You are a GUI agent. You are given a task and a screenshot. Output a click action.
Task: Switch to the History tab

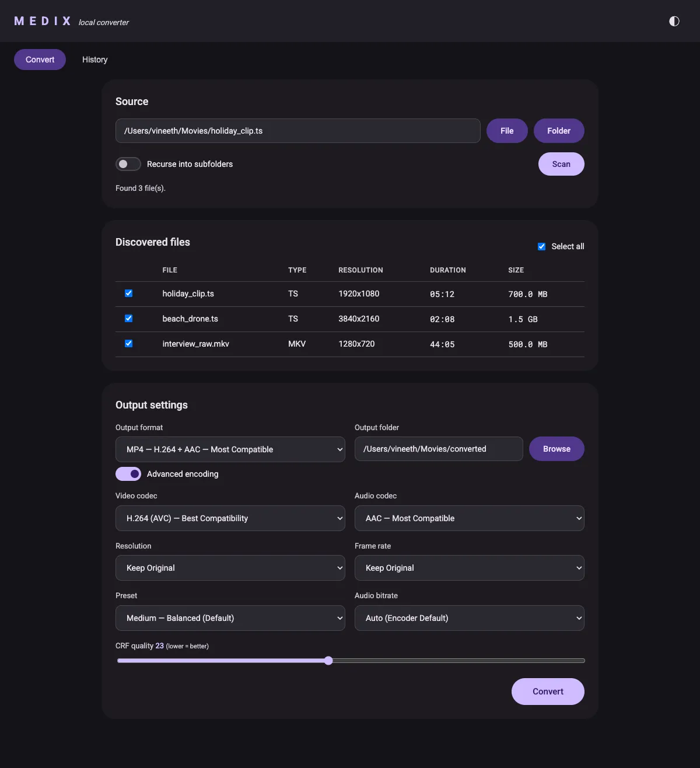coord(94,60)
